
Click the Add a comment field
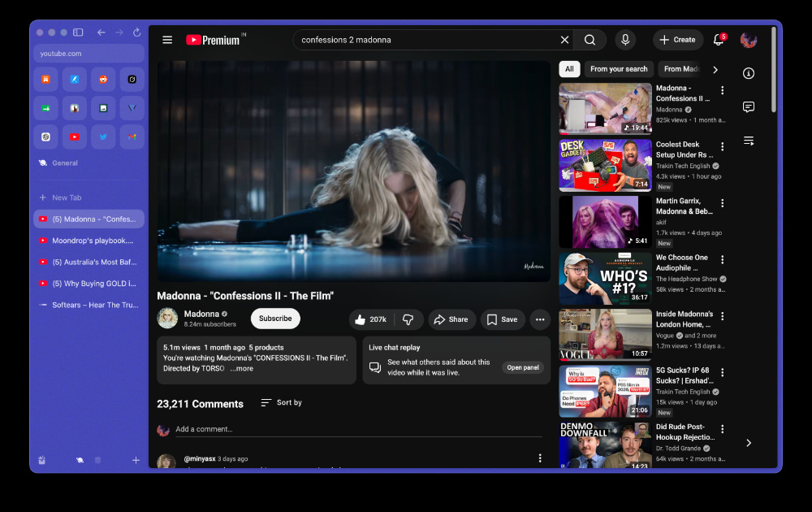coord(358,429)
